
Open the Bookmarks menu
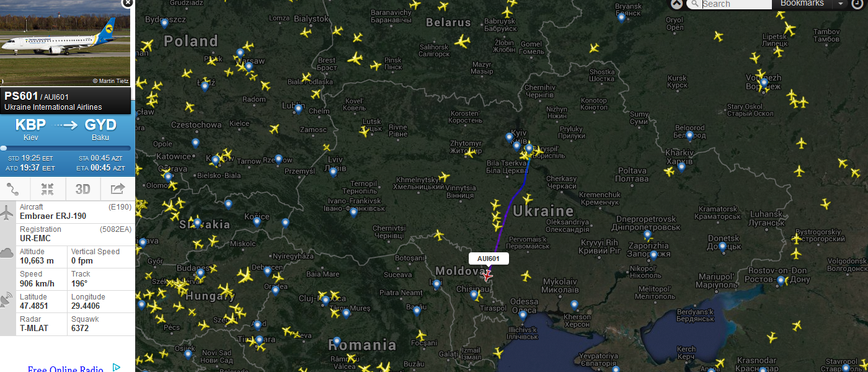[802, 4]
